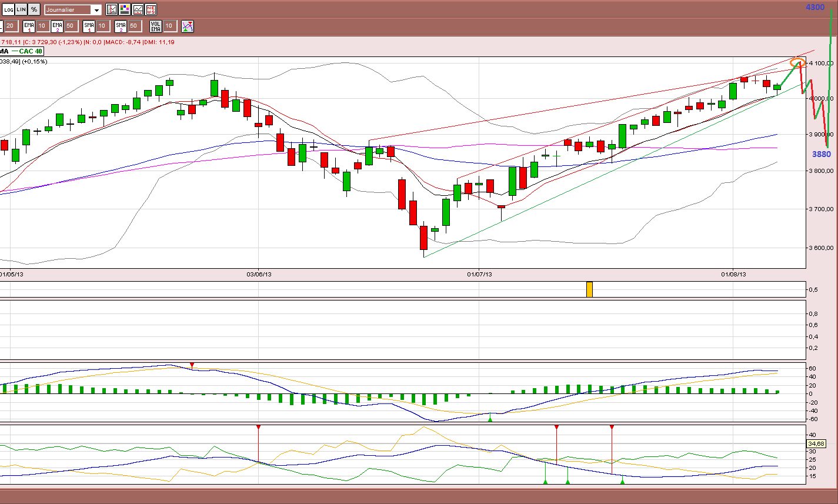Click the 0,2 axis label
This screenshot has width=838, height=504.
[x=814, y=348]
